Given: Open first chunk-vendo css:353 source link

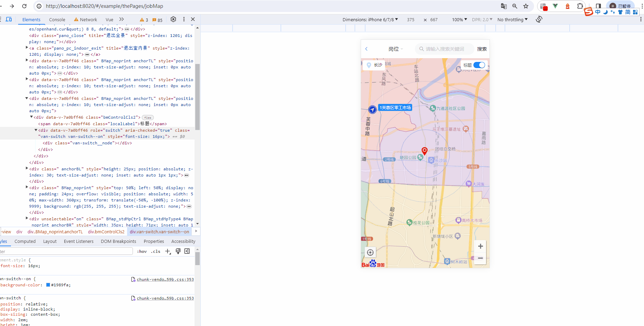Looking at the screenshot, I should click(165, 279).
